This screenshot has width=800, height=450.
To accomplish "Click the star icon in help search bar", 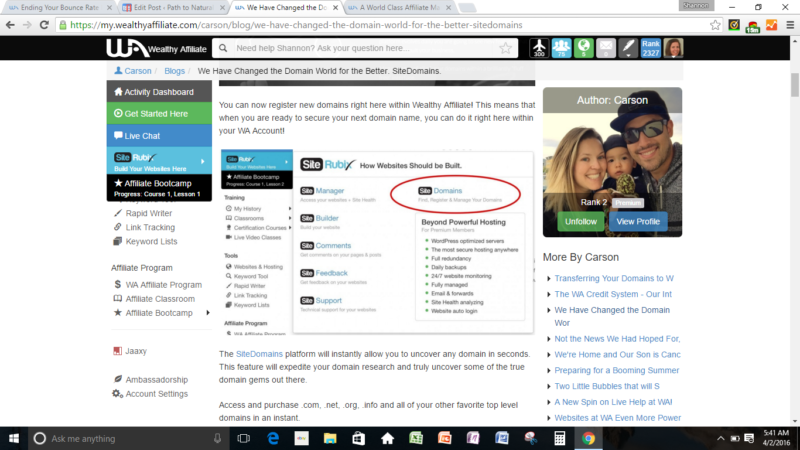I will pos(505,48).
